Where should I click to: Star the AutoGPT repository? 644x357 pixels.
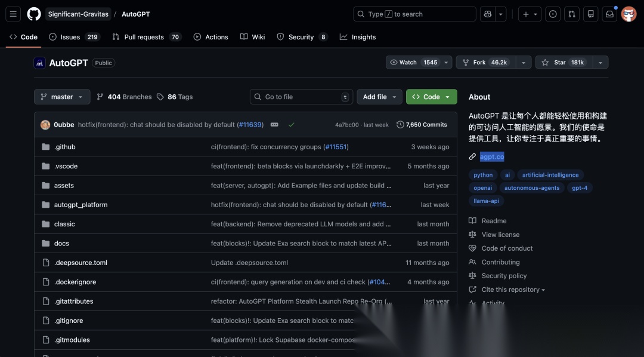[564, 63]
